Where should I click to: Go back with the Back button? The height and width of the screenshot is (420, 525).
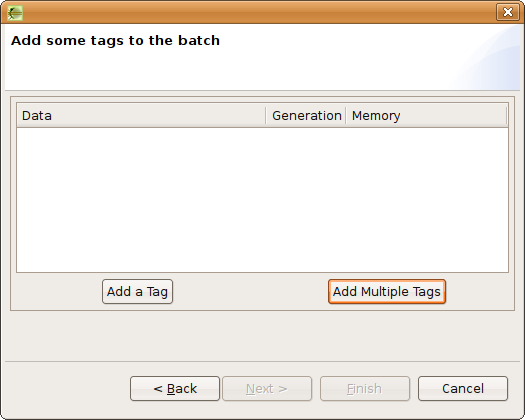point(175,389)
